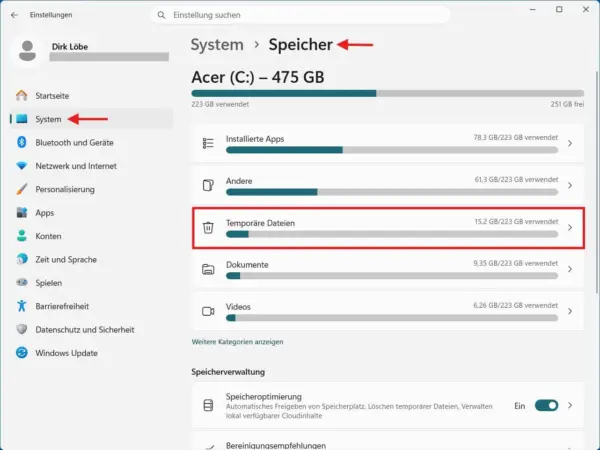600x450 pixels.
Task: Go to Datenschutz und Sicherheit
Action: (x=91, y=329)
